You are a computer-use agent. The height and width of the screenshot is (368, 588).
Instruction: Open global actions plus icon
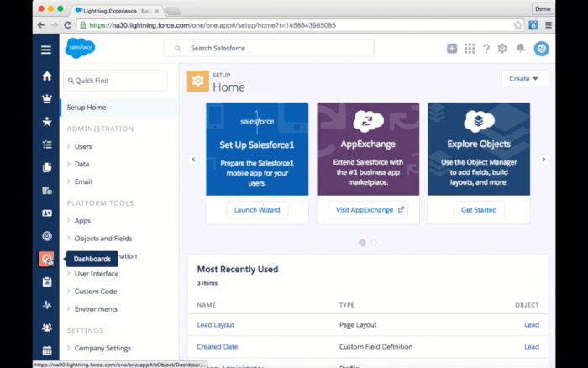[452, 48]
